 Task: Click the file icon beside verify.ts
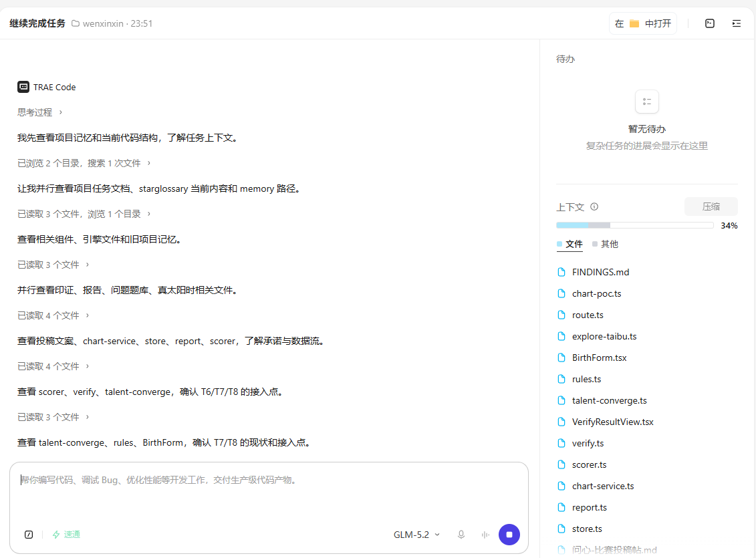(x=561, y=443)
